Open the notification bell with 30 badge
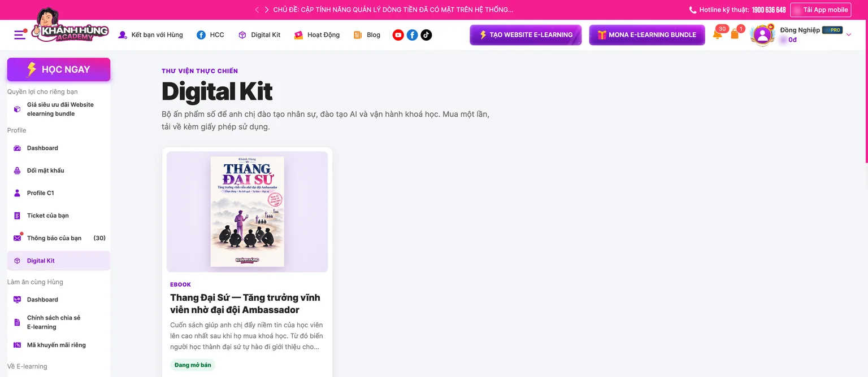The height and width of the screenshot is (377, 868). 718,34
